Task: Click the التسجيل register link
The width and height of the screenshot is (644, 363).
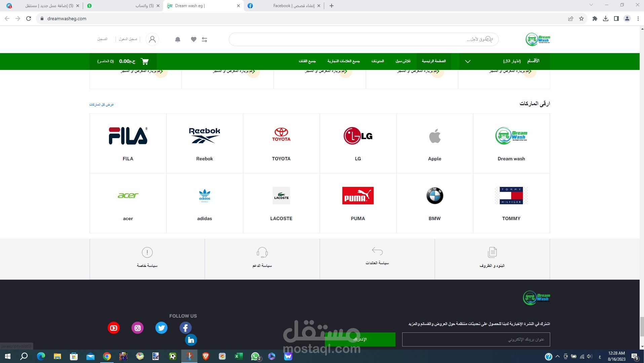Action: click(x=102, y=39)
